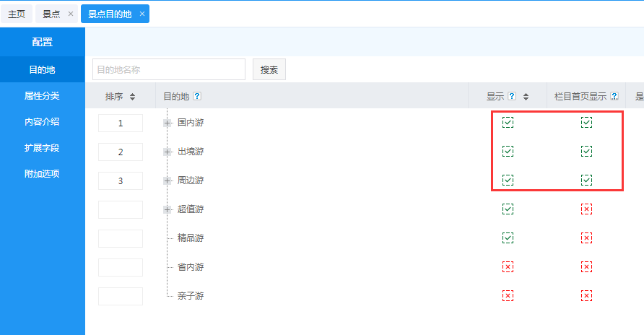Focus the 目的地名称 search field
Screen dimensions: 644x335
tap(168, 69)
